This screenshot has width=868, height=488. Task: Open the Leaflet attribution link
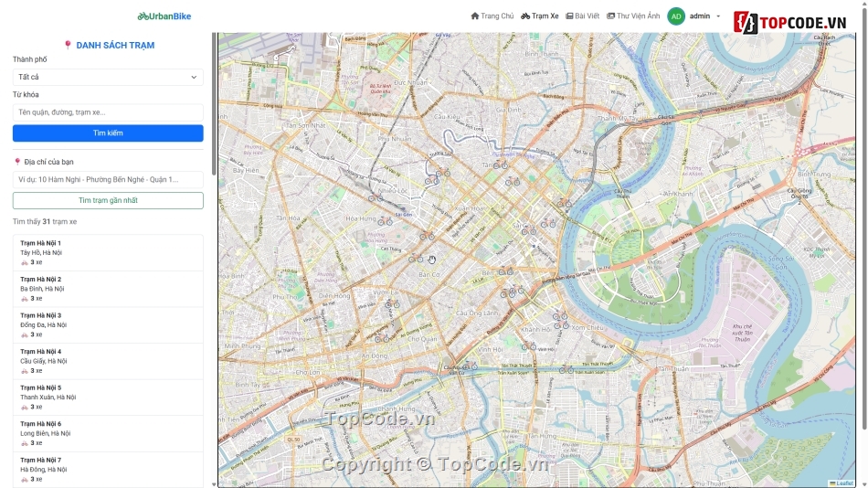tap(844, 483)
